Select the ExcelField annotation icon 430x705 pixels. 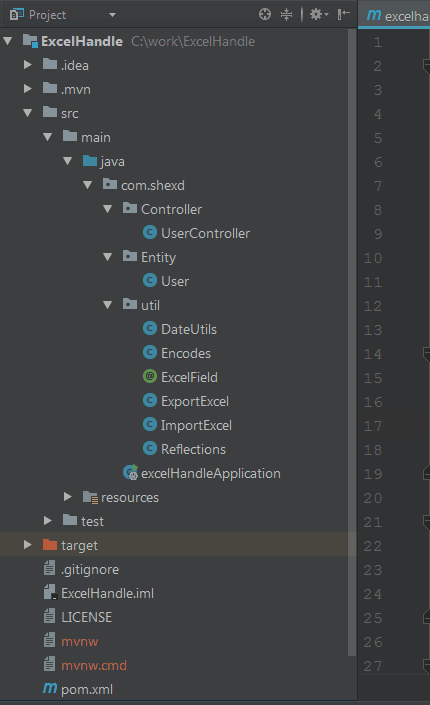[150, 376]
